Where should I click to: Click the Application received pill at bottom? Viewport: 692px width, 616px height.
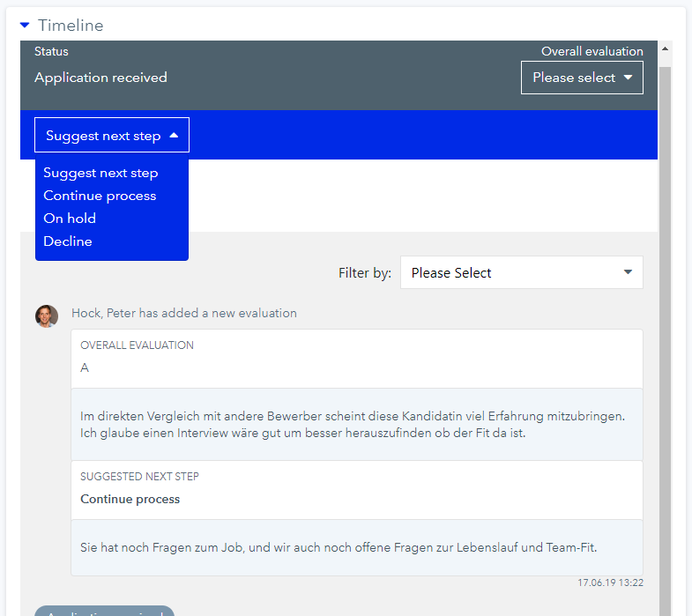point(104,612)
